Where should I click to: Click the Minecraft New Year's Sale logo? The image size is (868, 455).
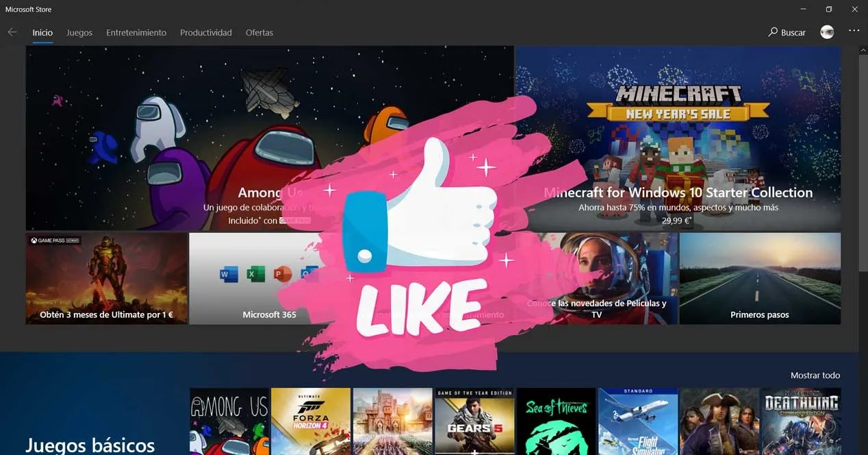click(678, 103)
